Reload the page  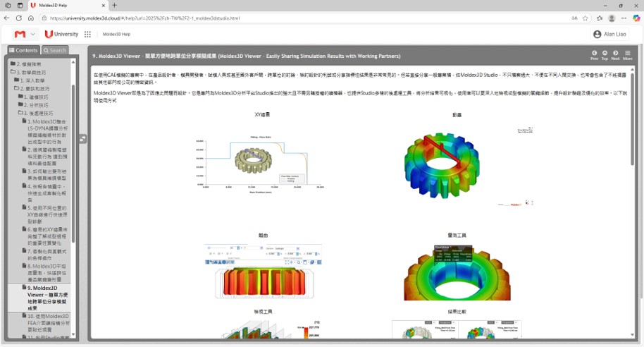19,18
